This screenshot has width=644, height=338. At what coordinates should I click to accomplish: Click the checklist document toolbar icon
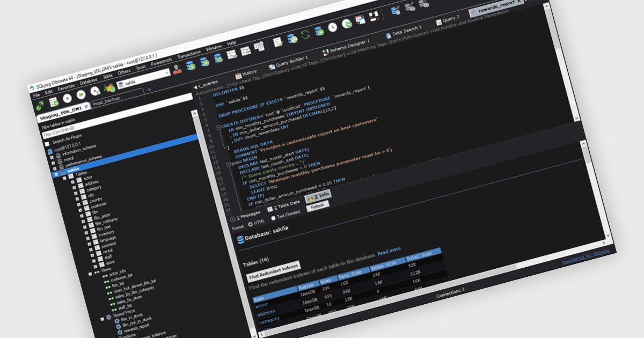pyautogui.click(x=278, y=41)
